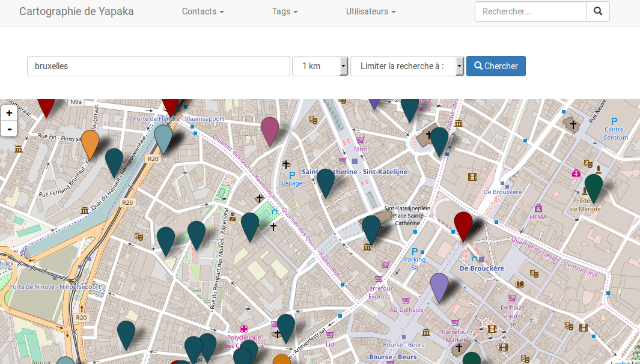Screen dimensions: 640x364
Task: Expand the 'Limiter la recherche à' dropdown
Action: click(x=407, y=66)
